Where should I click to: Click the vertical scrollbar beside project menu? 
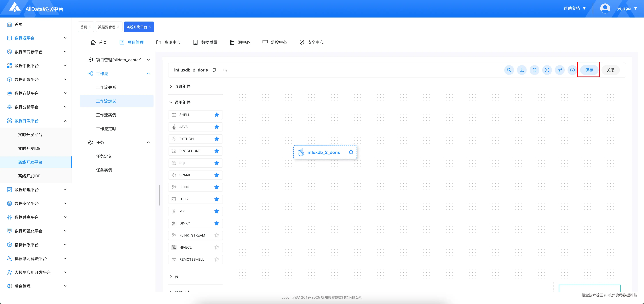coord(159,195)
